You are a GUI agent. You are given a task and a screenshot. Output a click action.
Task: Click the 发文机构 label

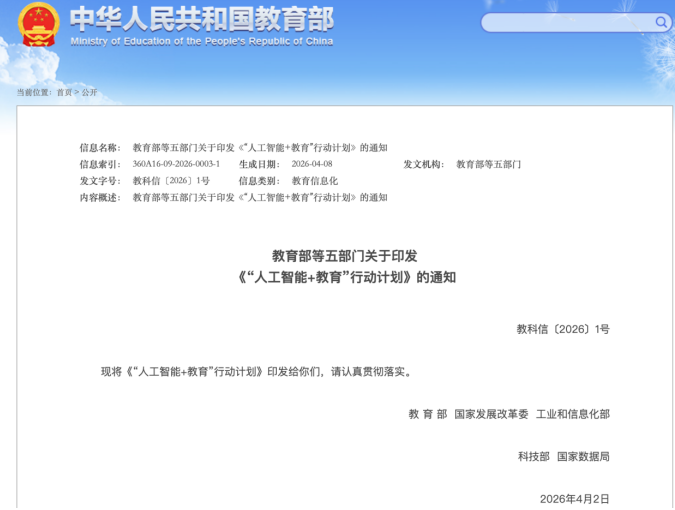pyautogui.click(x=424, y=164)
